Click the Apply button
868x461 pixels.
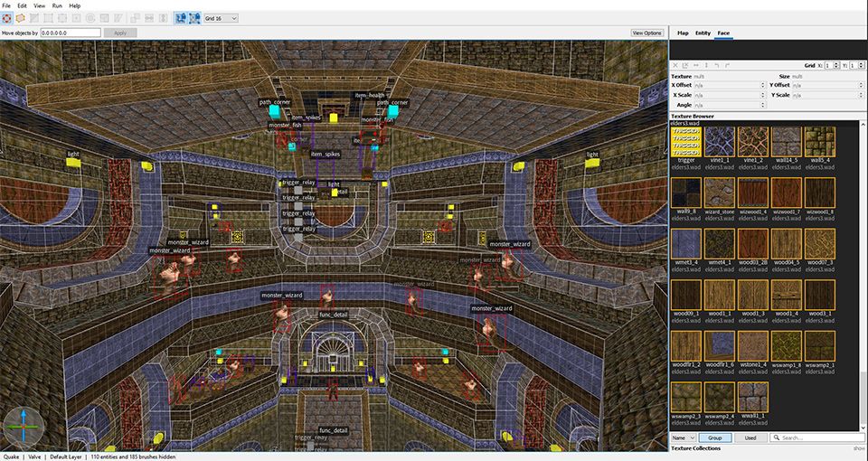pyautogui.click(x=120, y=33)
